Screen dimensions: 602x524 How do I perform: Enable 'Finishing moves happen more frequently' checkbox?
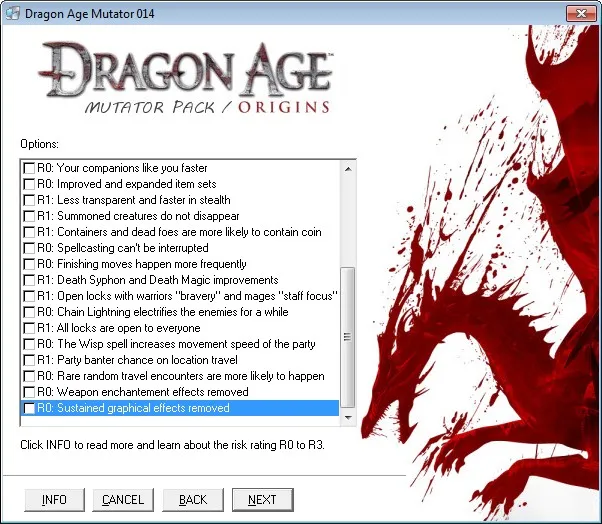coord(29,264)
